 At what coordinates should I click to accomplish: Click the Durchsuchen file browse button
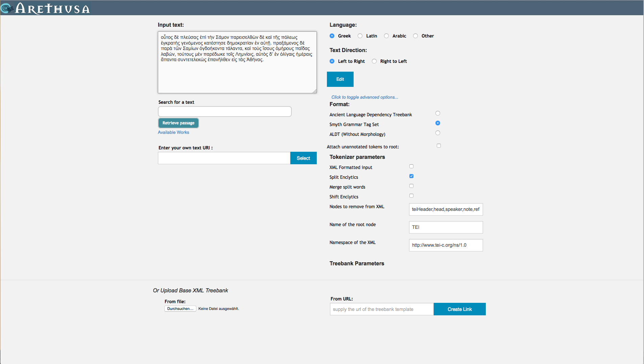point(180,309)
